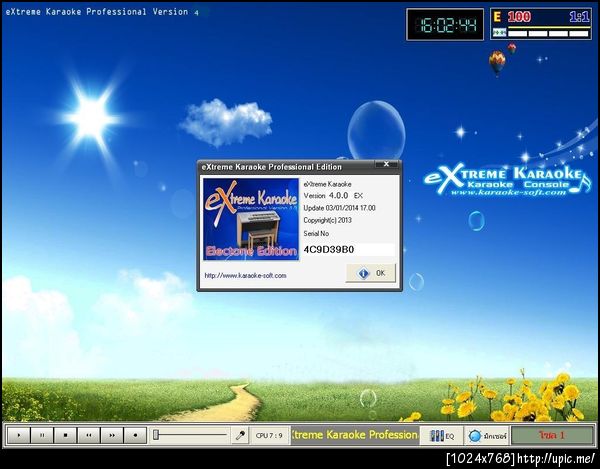This screenshot has height=469, width=600.
Task: Stop the song playback
Action: [x=65, y=435]
